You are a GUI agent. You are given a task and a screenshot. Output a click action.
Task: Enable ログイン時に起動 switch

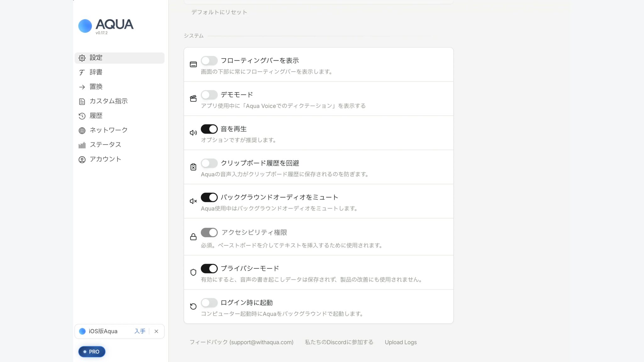[209, 303]
